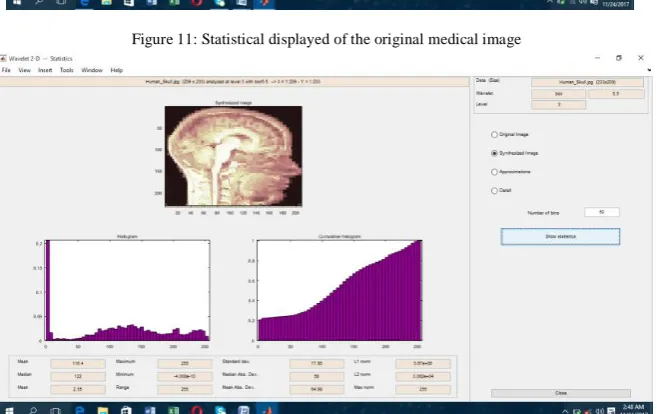Click the analysis info bar above the image
This screenshot has width=657, height=414.
(x=235, y=82)
